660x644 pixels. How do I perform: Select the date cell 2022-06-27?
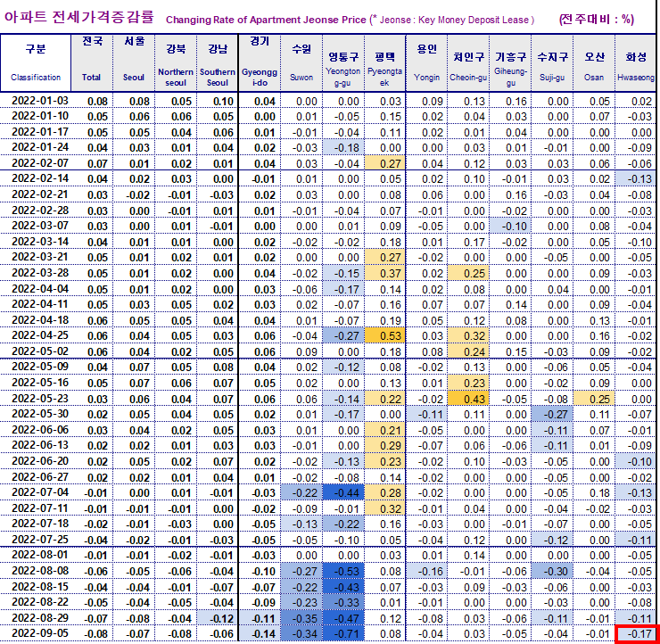[x=40, y=477]
